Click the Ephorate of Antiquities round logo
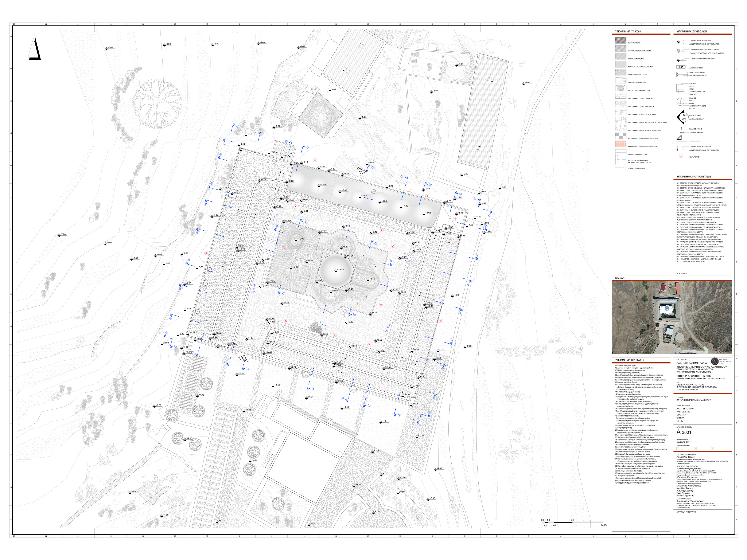This screenshot has height=560, width=747. 715,361
